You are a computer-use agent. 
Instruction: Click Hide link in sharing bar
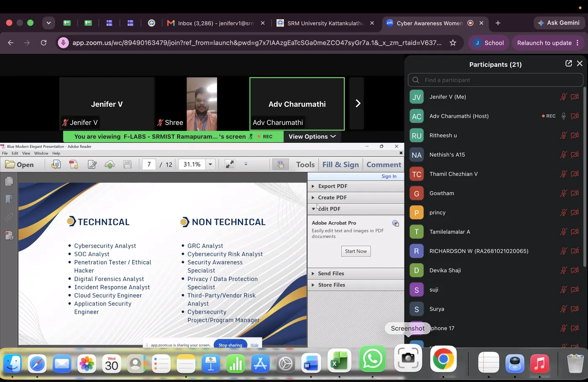click(x=255, y=345)
